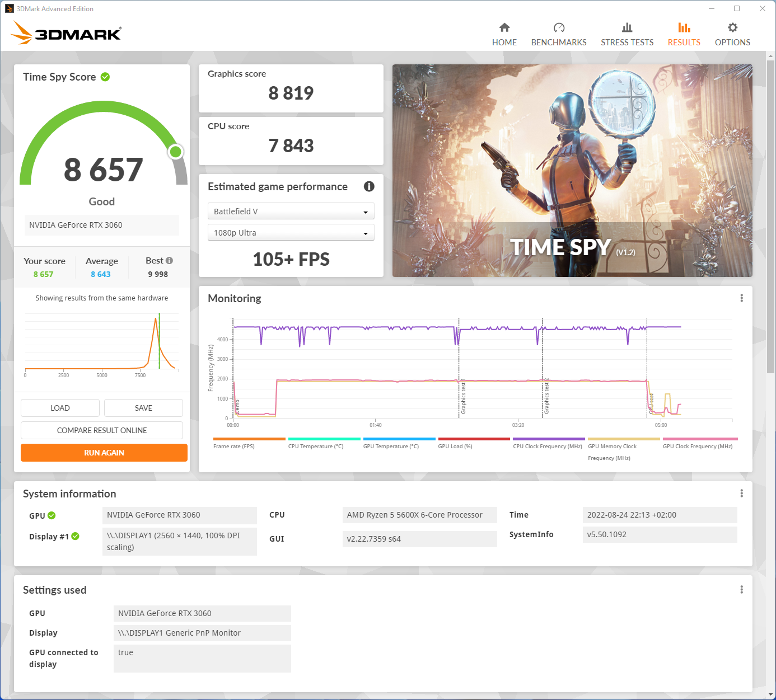Open the Benchmarks gauge icon
The width and height of the screenshot is (776, 700).
click(x=559, y=28)
